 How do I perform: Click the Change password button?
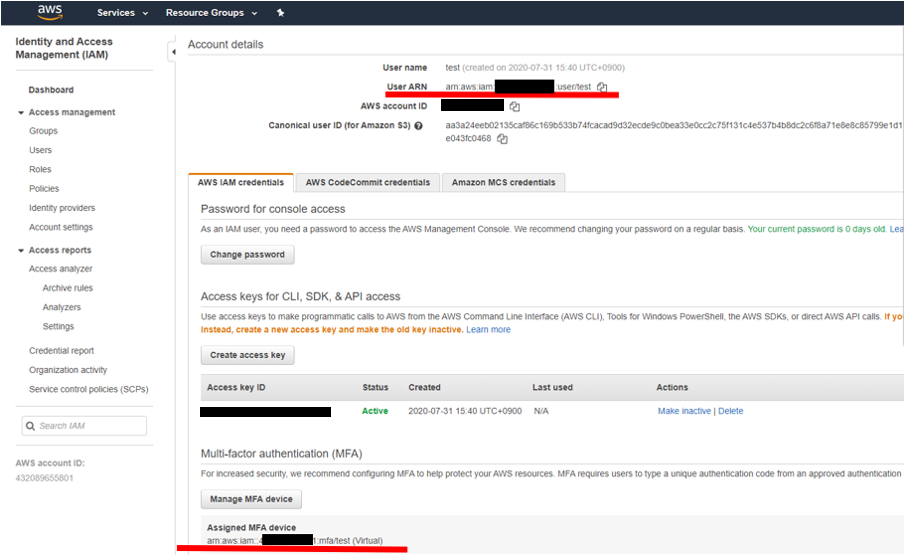click(x=247, y=254)
